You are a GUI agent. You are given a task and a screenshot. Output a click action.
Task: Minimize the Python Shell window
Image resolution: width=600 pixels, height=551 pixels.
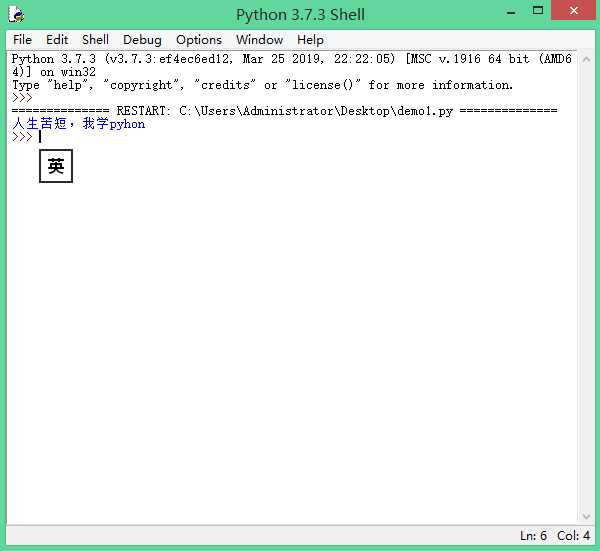pyautogui.click(x=511, y=12)
